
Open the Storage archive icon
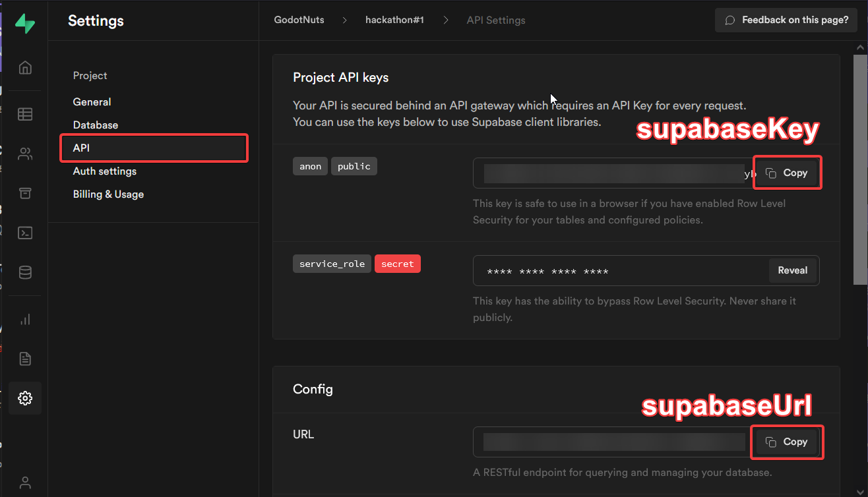[x=25, y=193]
